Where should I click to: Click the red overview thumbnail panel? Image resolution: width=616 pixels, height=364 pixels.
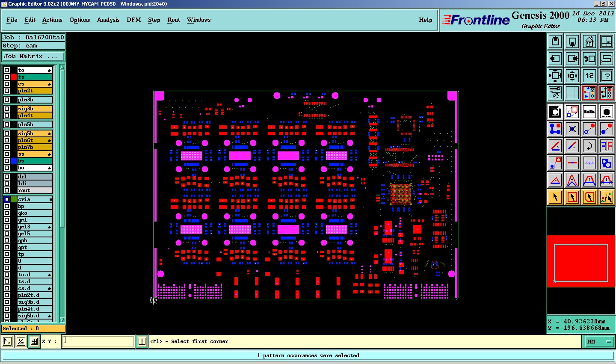[x=581, y=261]
